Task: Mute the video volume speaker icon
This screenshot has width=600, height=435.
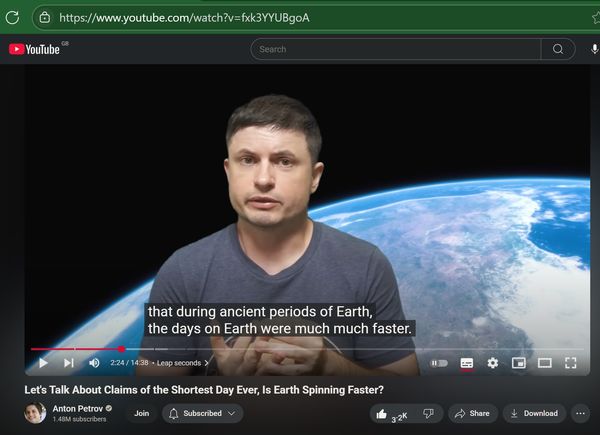Action: pyautogui.click(x=94, y=363)
